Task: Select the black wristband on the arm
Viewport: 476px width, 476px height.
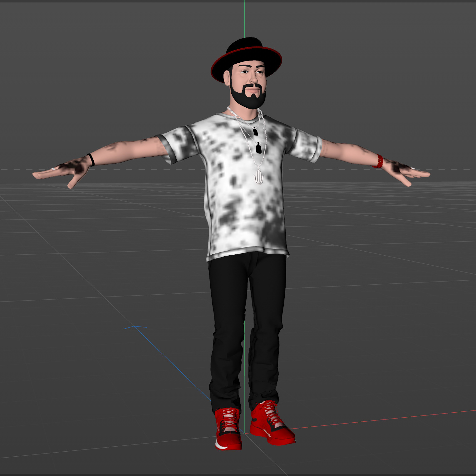Action: click(x=91, y=160)
